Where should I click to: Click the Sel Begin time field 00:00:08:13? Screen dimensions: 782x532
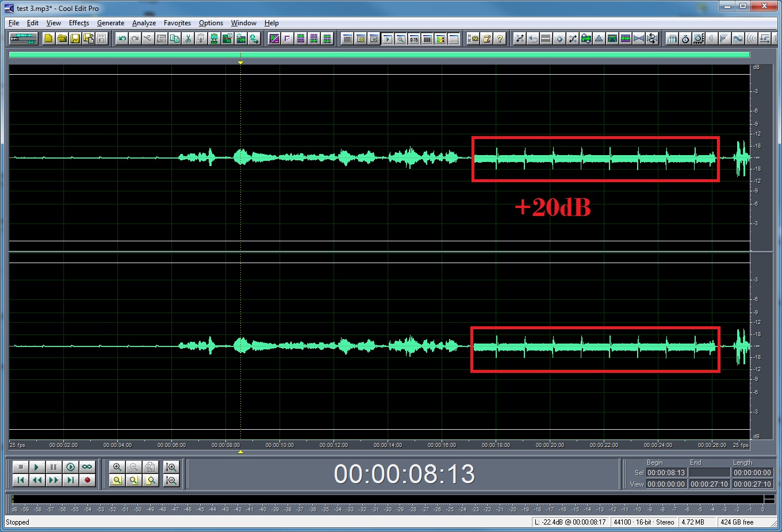666,473
